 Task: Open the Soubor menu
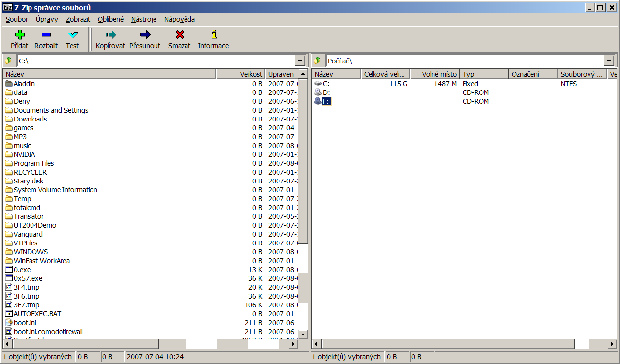(17, 20)
